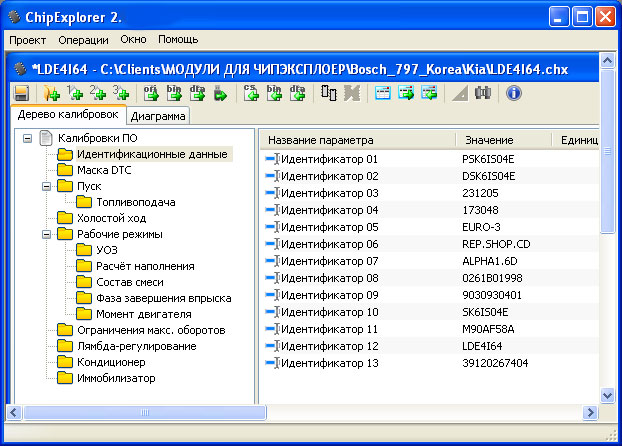
Task: Click the toolbar icon with number 3 and plus
Action: [x=120, y=93]
